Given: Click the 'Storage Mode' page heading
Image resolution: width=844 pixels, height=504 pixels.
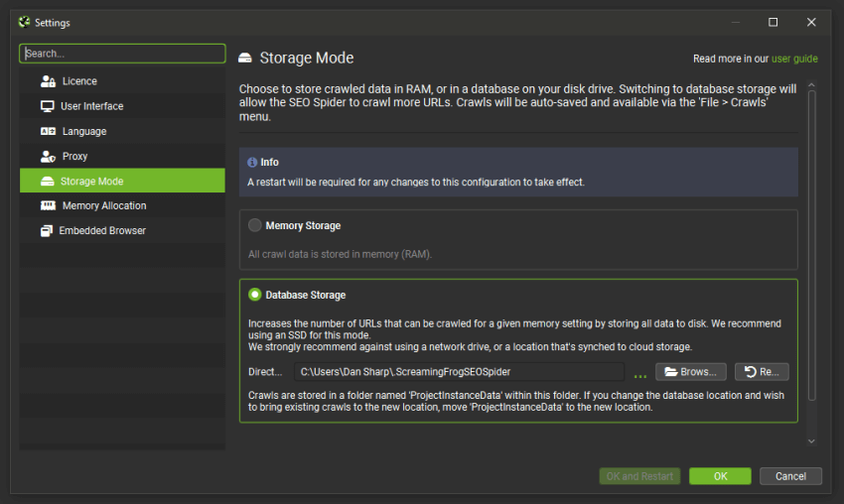Looking at the screenshot, I should [307, 58].
